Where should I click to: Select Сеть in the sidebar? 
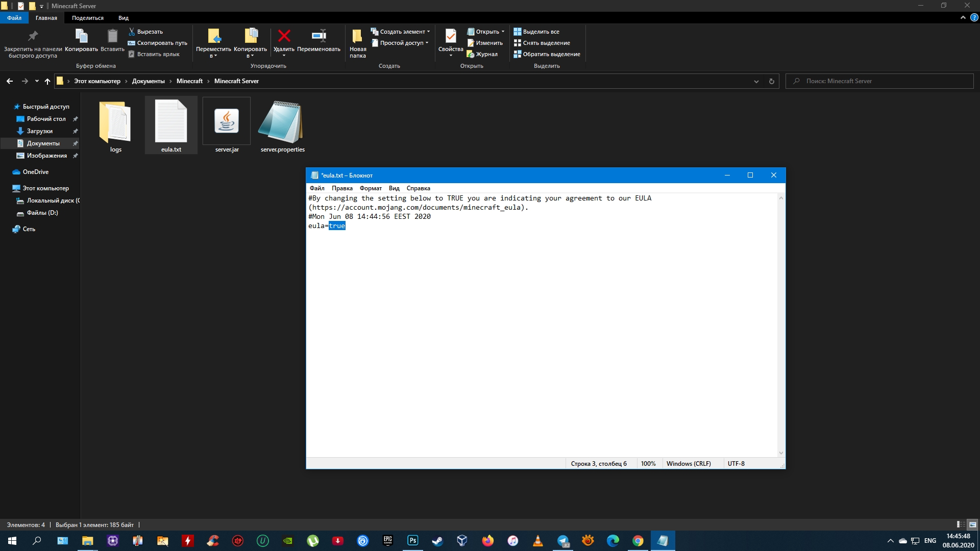[29, 229]
